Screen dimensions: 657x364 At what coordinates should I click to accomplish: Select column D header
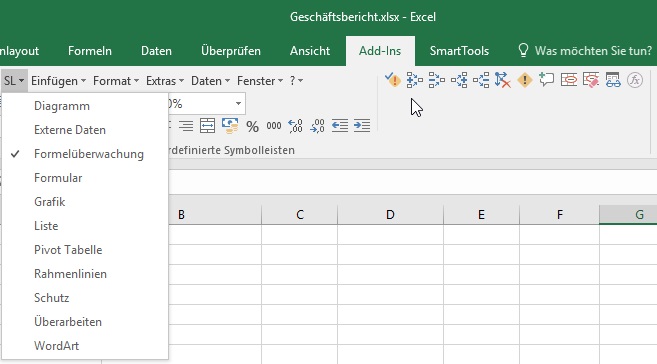click(x=390, y=215)
